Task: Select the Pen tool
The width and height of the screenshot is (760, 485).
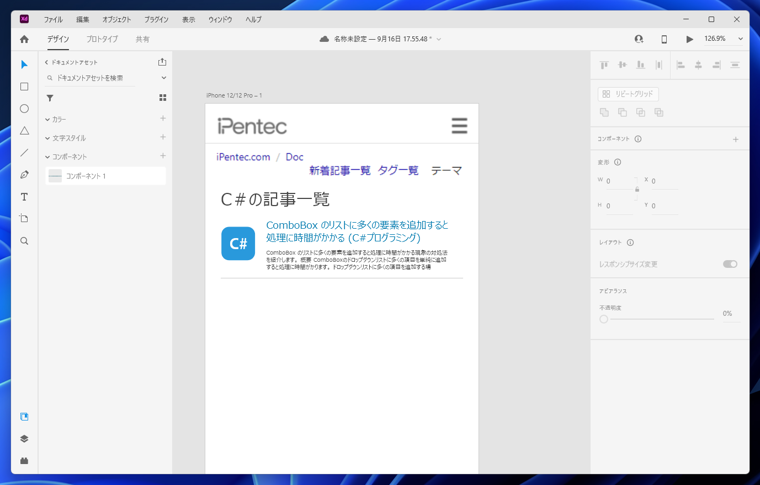Action: tap(24, 174)
